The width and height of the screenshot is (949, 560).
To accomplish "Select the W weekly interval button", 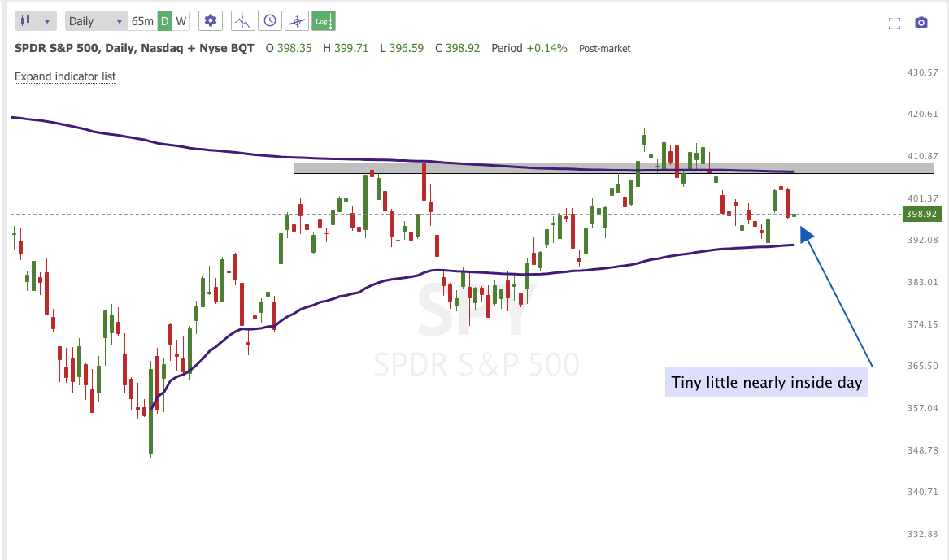I will pyautogui.click(x=181, y=21).
